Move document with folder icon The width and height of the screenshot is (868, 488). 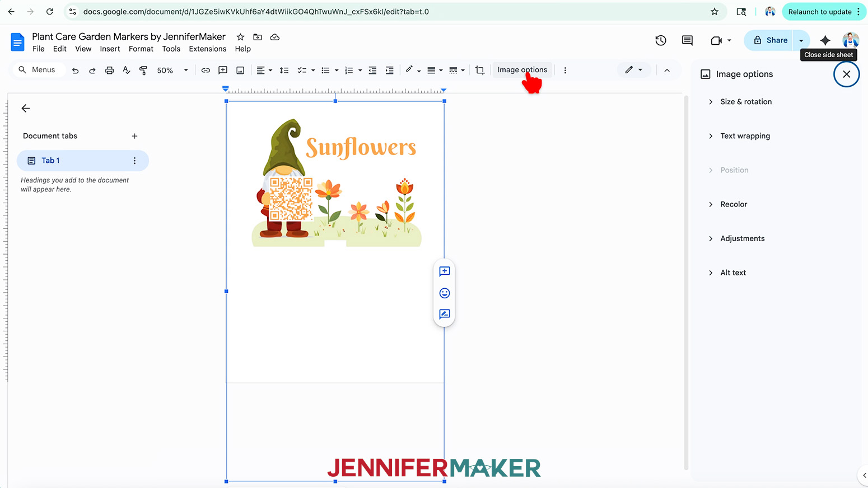258,37
